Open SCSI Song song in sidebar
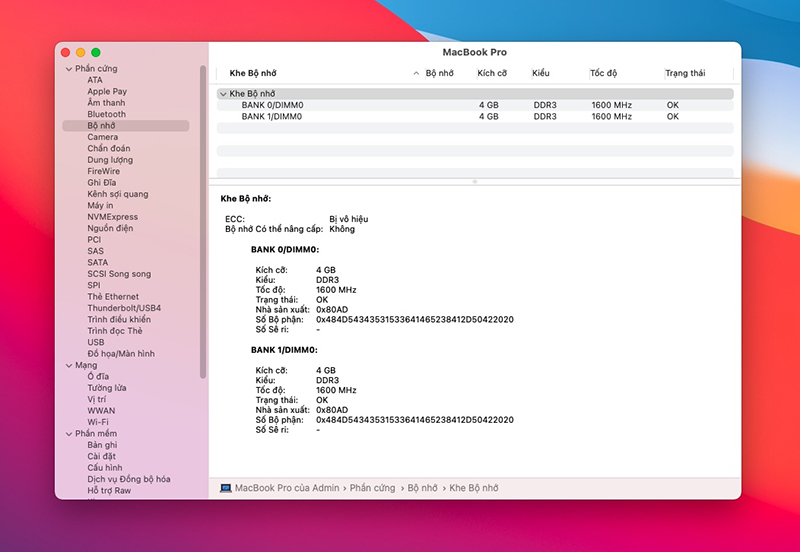 pyautogui.click(x=119, y=274)
